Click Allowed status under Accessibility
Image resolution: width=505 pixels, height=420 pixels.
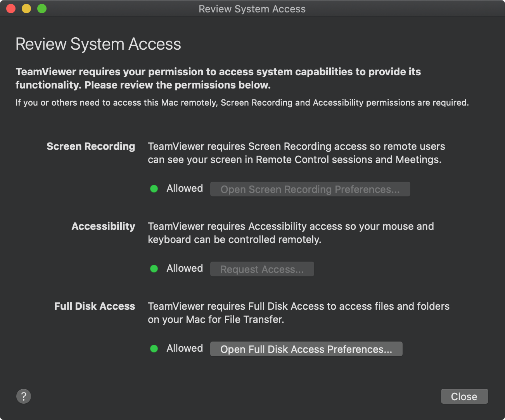(185, 268)
